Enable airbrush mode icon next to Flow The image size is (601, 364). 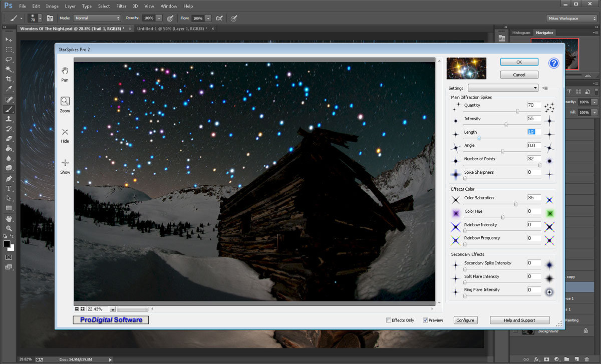[x=219, y=18]
